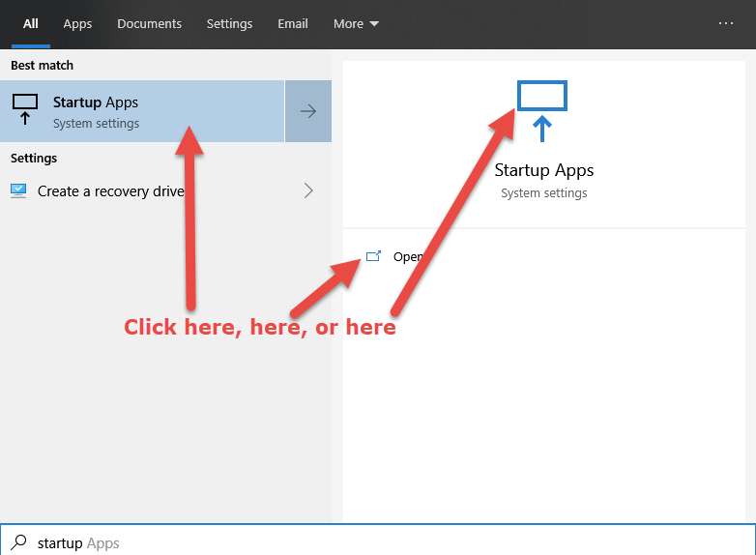The height and width of the screenshot is (555, 756).
Task: Switch to the Apps search tab
Action: click(77, 23)
